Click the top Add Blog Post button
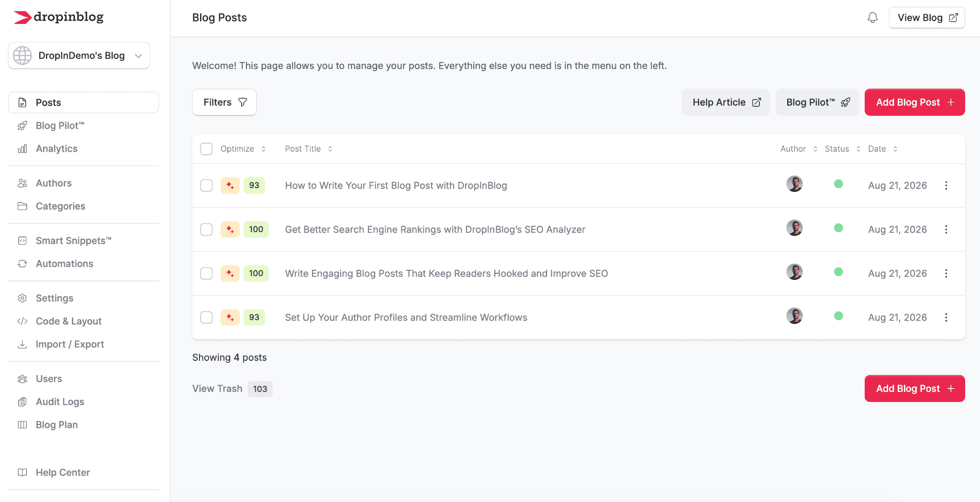Image resolution: width=980 pixels, height=502 pixels. coord(915,102)
